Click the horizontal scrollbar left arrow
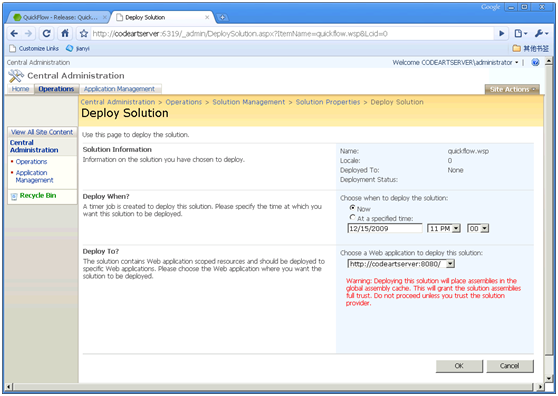This screenshot has width=558, height=396. click(9, 386)
